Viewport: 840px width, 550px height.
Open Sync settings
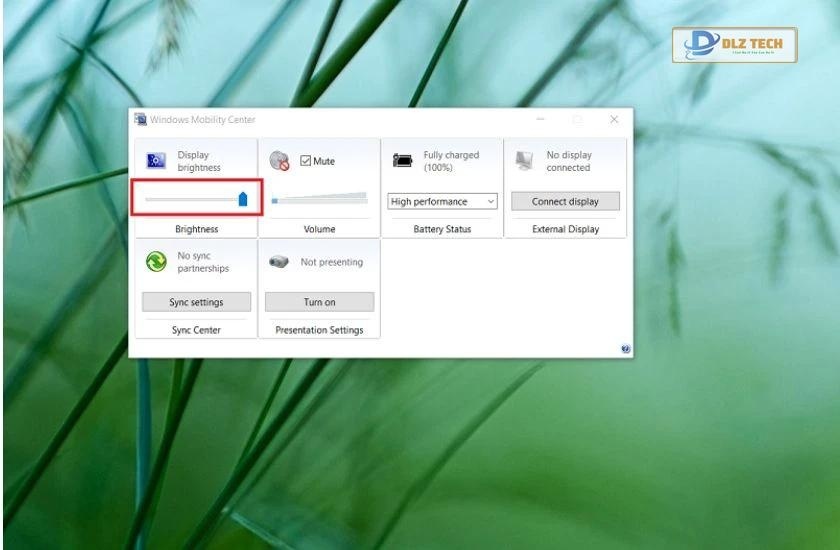[x=196, y=302]
